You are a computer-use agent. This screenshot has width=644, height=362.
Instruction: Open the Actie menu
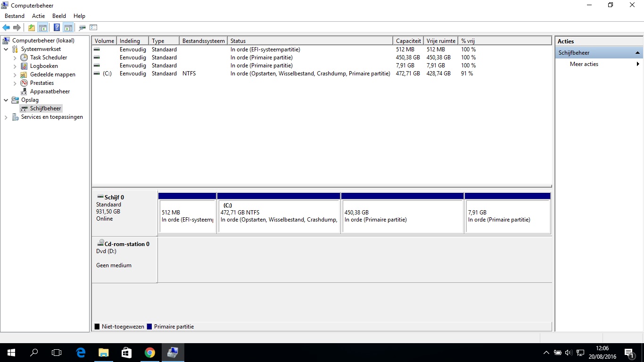(39, 16)
